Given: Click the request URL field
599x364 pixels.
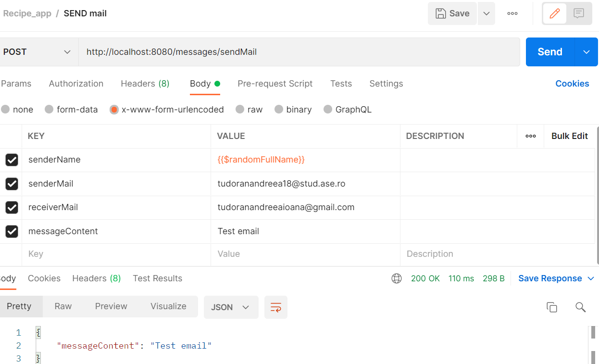Looking at the screenshot, I should (x=299, y=52).
